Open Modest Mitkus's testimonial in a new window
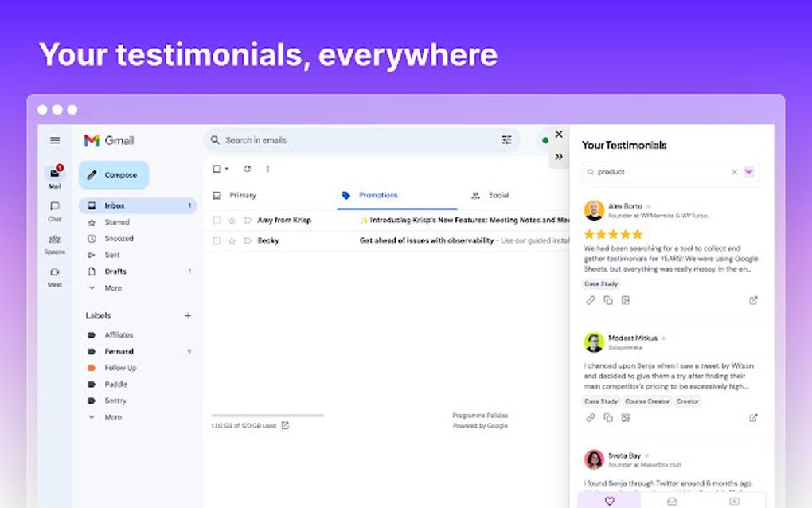The width and height of the screenshot is (812, 508). tap(753, 417)
